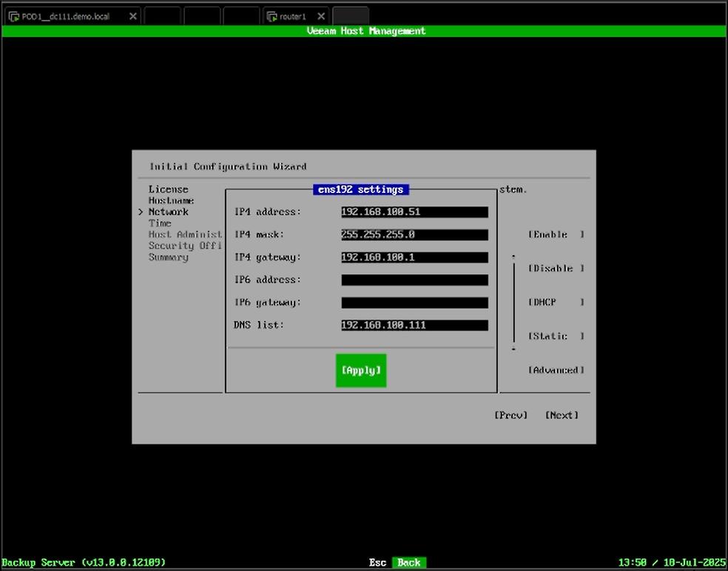
Task: Select the Enable option for the adapter
Action: click(556, 234)
